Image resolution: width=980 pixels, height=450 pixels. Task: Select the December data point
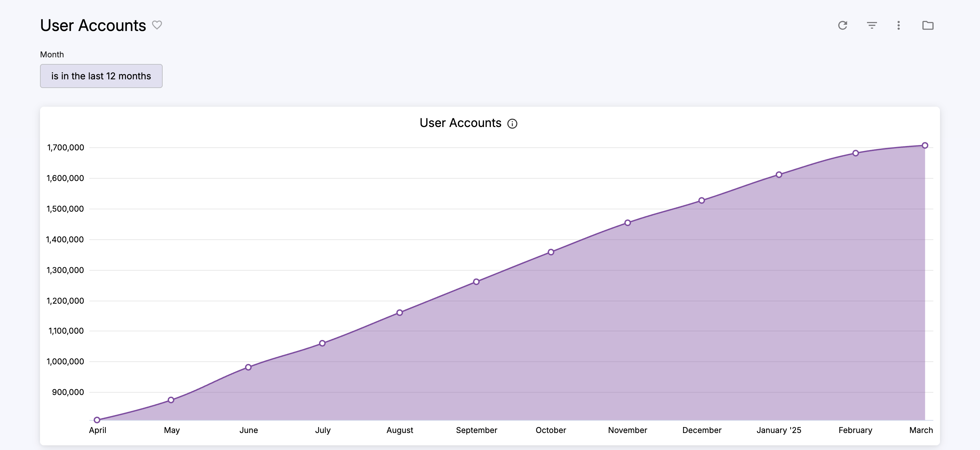(x=702, y=200)
